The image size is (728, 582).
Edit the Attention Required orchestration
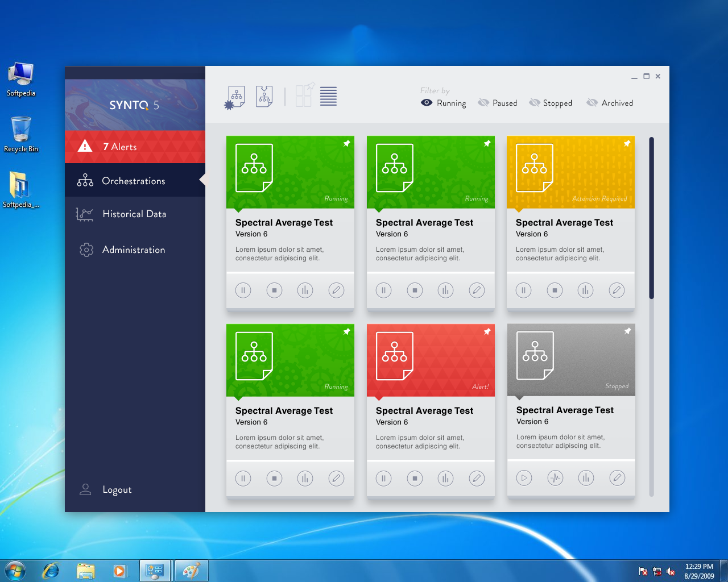617,290
